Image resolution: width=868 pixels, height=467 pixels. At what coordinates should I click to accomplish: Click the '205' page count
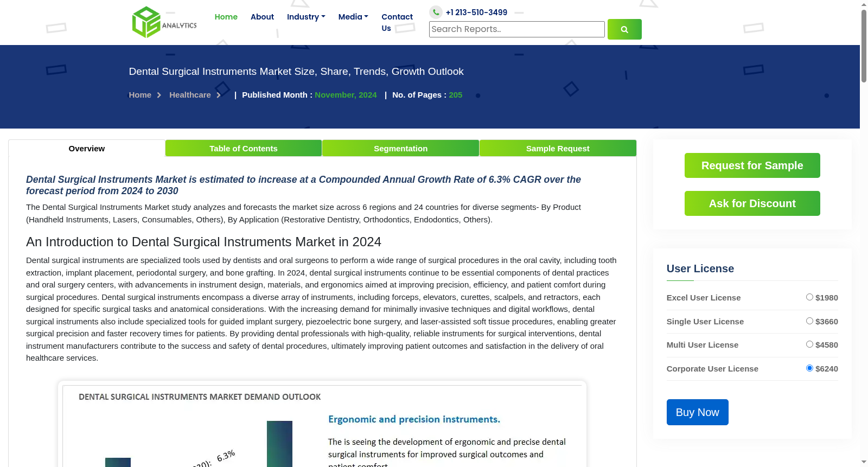click(456, 95)
